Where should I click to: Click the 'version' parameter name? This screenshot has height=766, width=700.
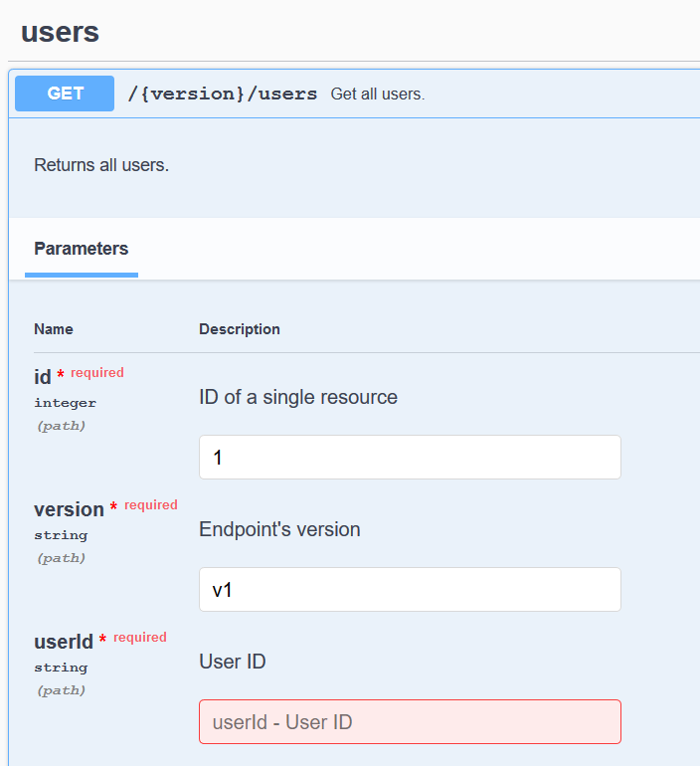(69, 509)
